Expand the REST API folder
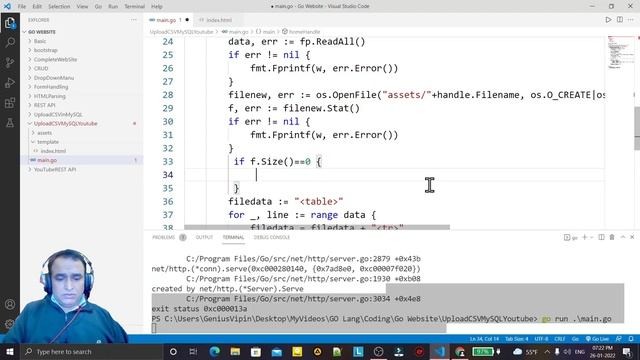This screenshot has height=360, width=640. 44,105
